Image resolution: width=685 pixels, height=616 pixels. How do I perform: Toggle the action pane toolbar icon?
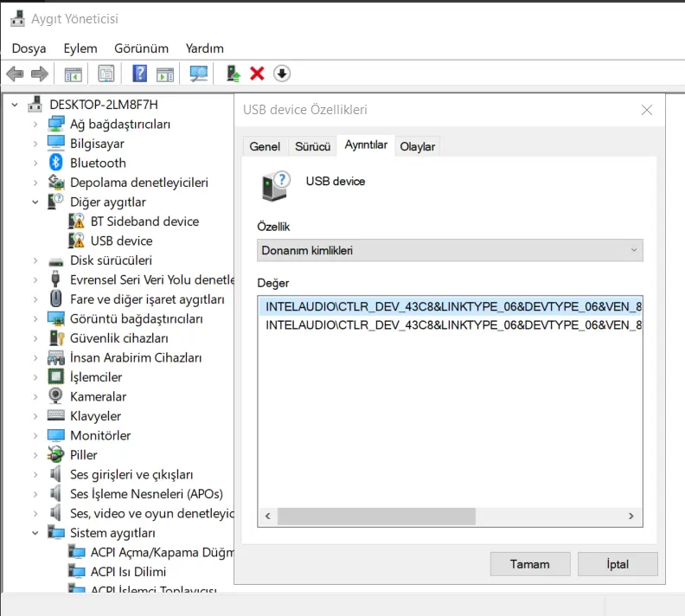165,74
